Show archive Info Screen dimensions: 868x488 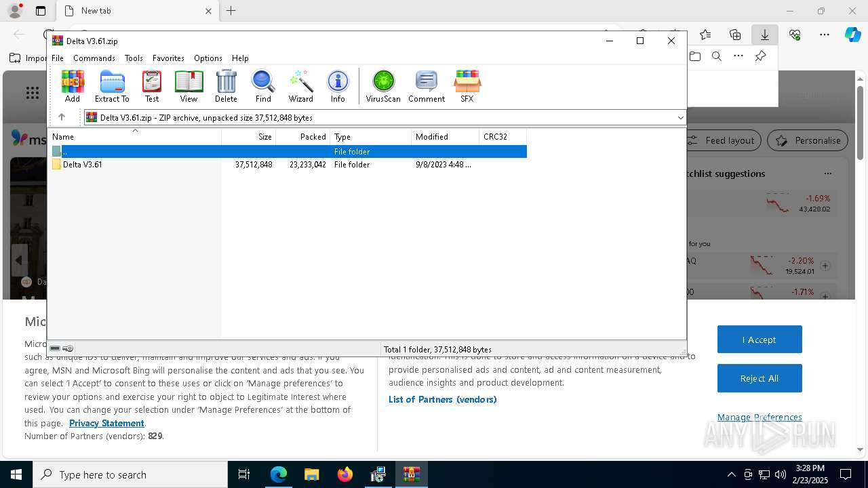338,86
